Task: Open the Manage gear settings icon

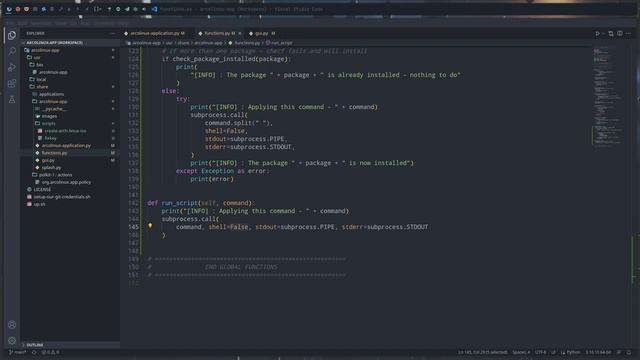Action: coord(12,340)
